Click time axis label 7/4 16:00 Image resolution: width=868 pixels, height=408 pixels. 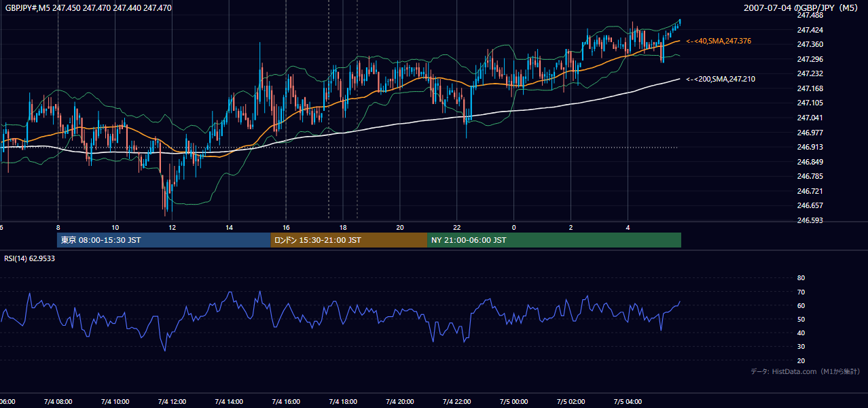285,401
